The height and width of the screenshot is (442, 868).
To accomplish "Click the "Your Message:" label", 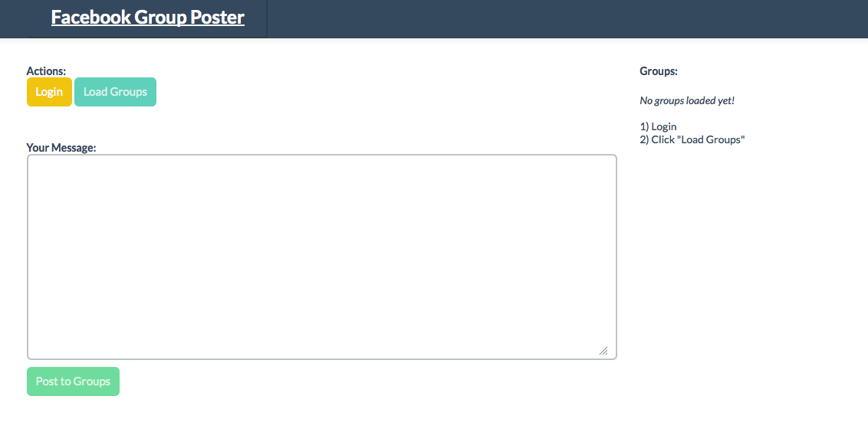I will [61, 148].
